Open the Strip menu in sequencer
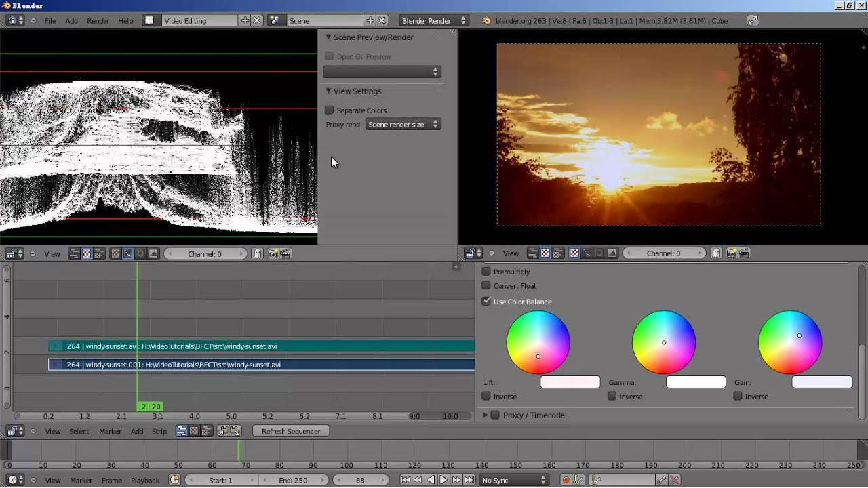868x488 pixels. click(159, 431)
